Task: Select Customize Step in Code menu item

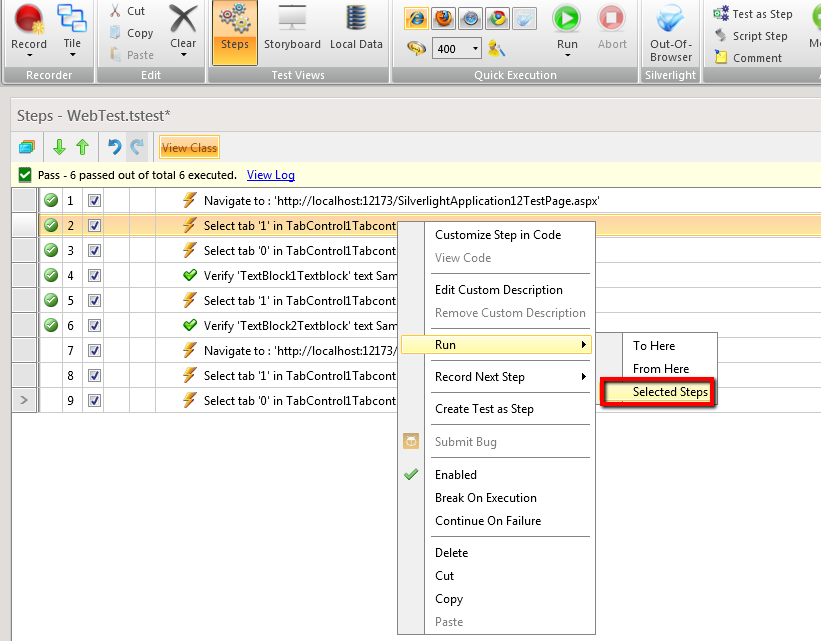Action: point(498,235)
